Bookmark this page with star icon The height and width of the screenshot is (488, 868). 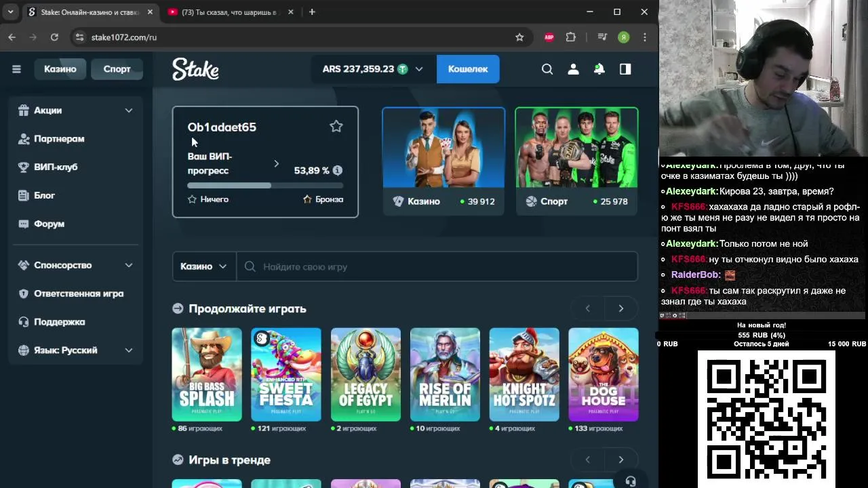coord(519,37)
